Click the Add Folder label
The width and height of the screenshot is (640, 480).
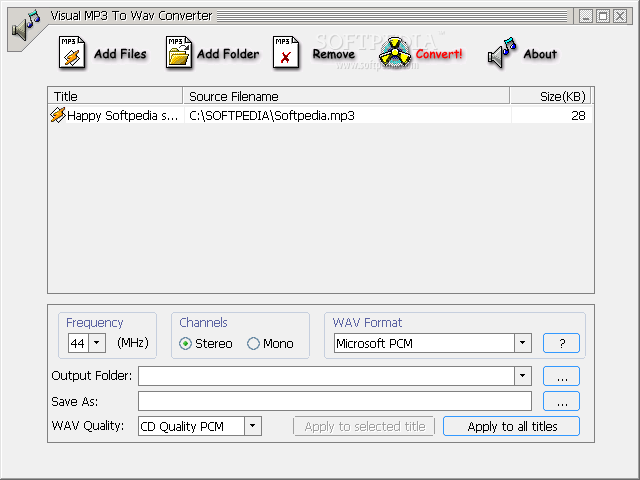pos(228,54)
